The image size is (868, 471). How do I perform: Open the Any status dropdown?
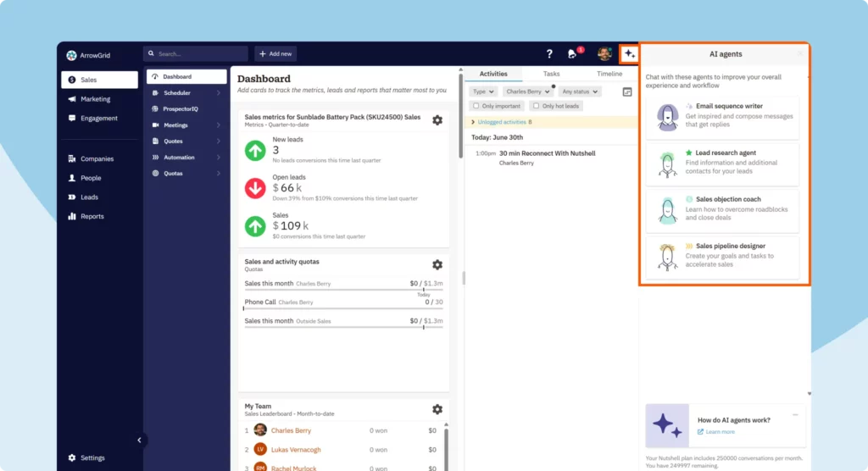pyautogui.click(x=579, y=91)
